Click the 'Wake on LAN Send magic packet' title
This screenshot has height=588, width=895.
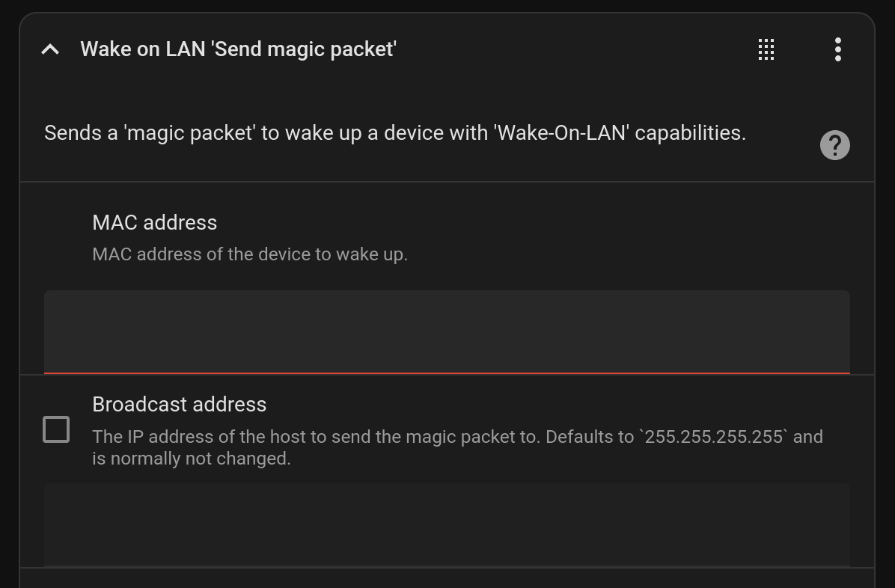click(x=238, y=49)
